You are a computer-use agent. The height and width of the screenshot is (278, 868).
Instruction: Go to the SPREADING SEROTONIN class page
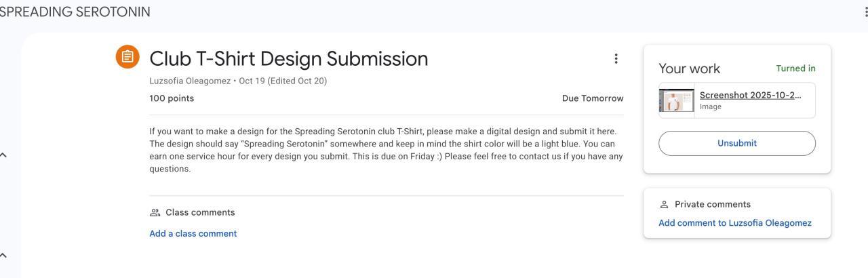pos(75,12)
